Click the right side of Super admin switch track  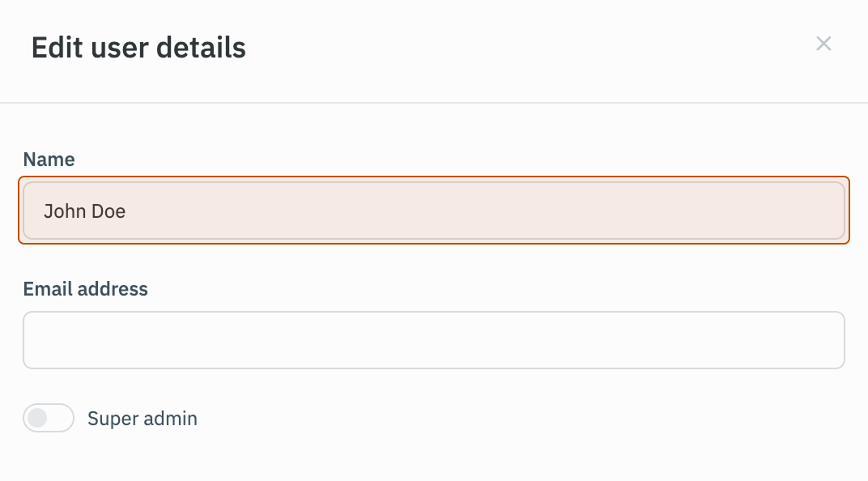[63, 418]
